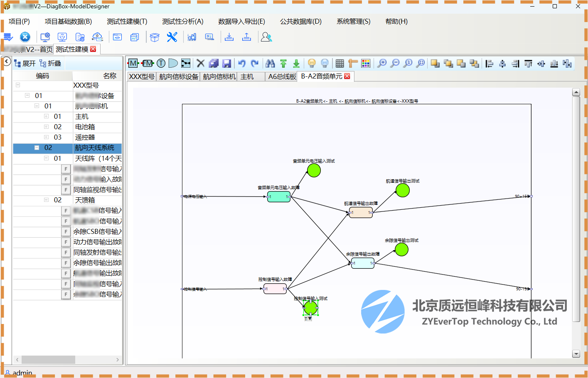Save diagram using floppy disk icon
Viewport: 588px width, 378px height.
[x=226, y=63]
